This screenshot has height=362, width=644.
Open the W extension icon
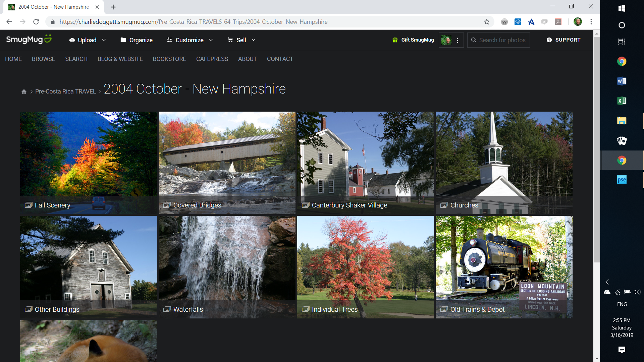pyautogui.click(x=504, y=22)
